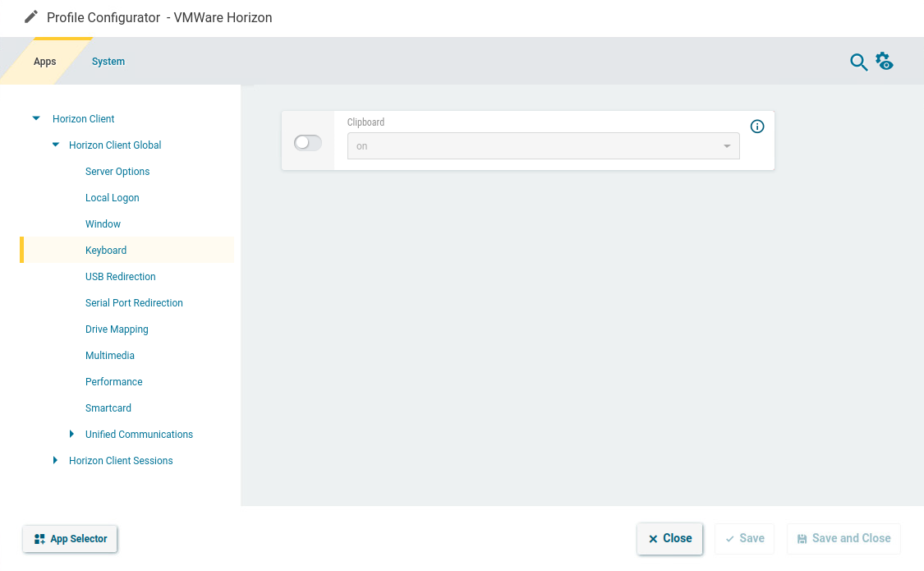Switch to the Apps tab
Viewport: 924px width, 571px height.
click(45, 62)
